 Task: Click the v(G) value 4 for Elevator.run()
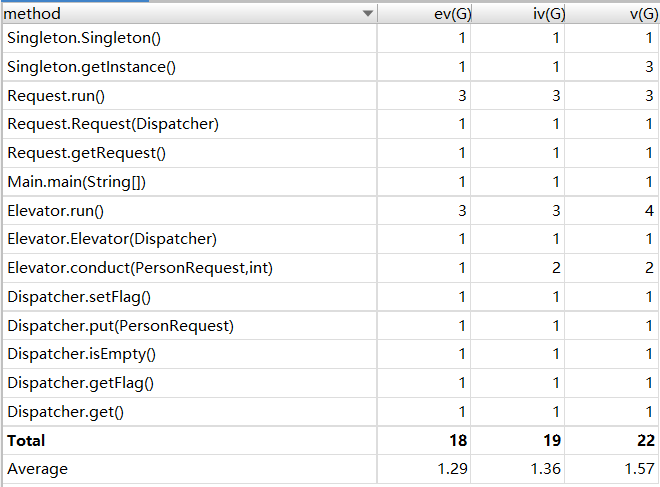point(649,210)
